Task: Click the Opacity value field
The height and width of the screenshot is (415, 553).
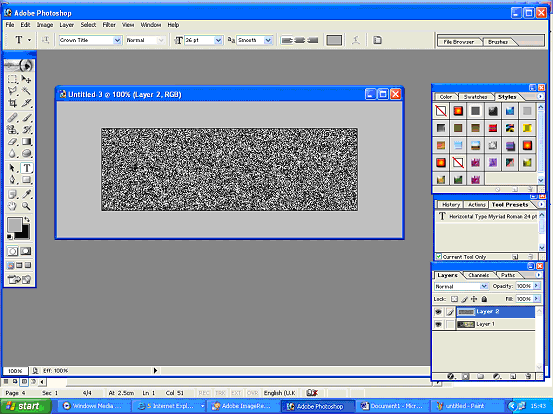Action: [524, 286]
